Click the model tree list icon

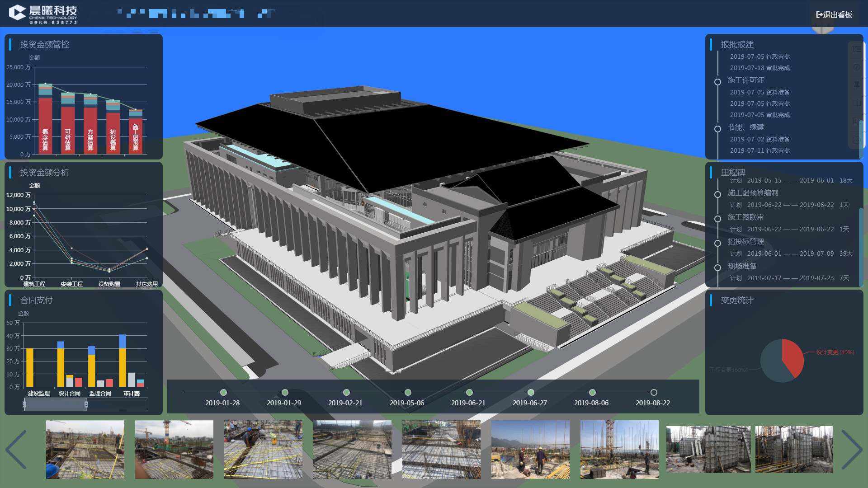click(857, 49)
